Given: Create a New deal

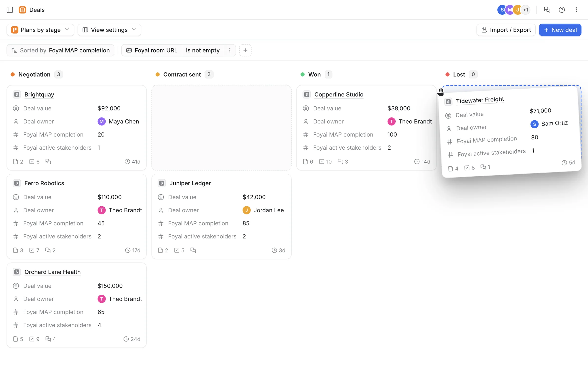Looking at the screenshot, I should tap(560, 30).
